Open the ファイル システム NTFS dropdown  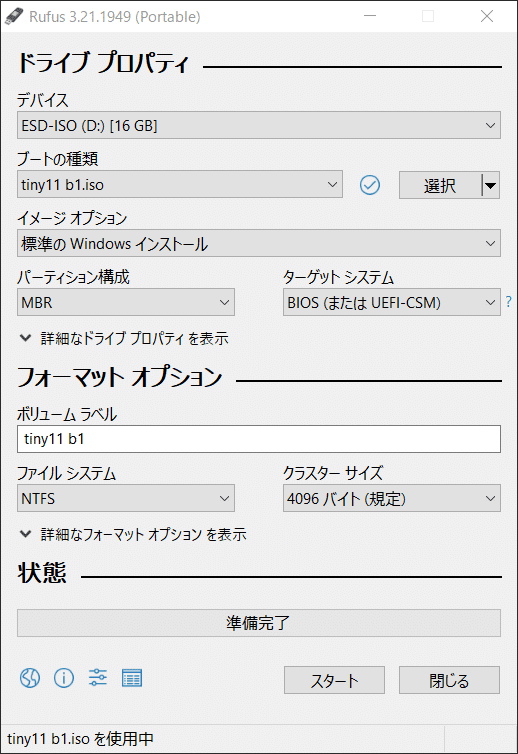pos(126,498)
